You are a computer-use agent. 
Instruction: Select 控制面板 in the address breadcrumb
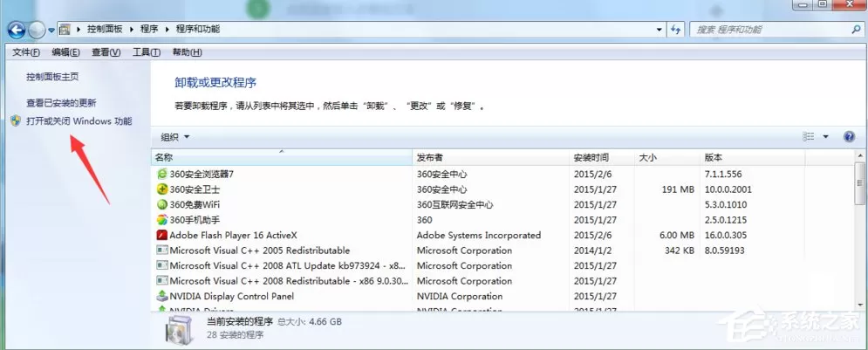pyautogui.click(x=106, y=30)
